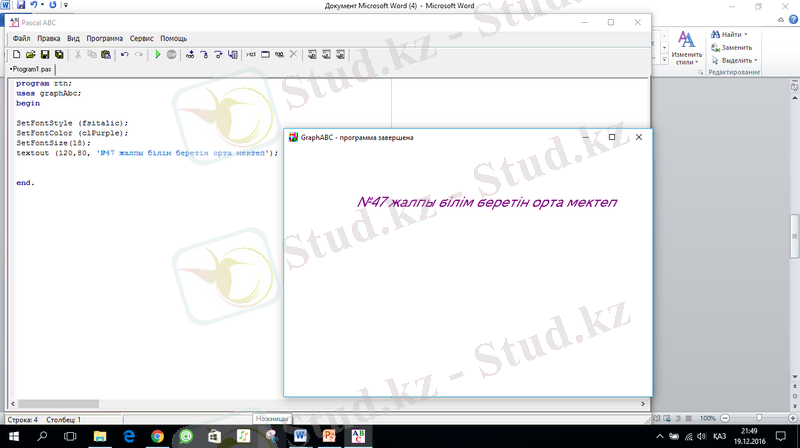Viewport: 800px width, 448px height.
Task: Click the Paste clipboard icon
Action: [x=106, y=55]
